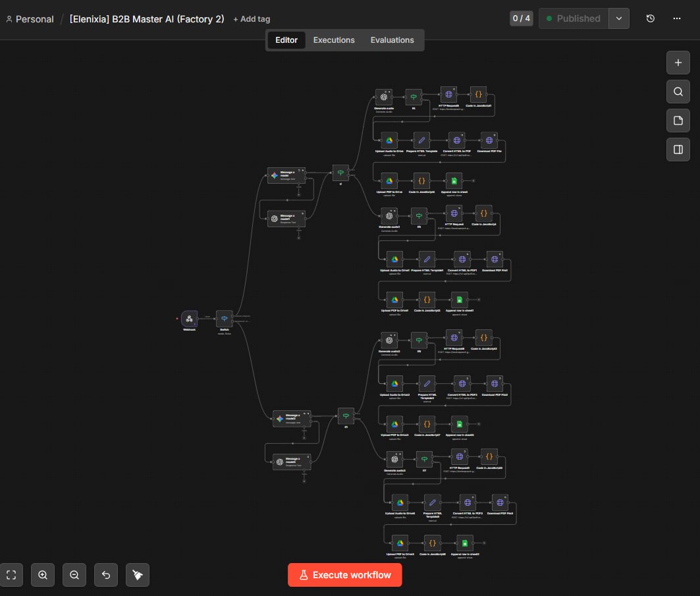Switch to the Editor tab

pos(286,40)
